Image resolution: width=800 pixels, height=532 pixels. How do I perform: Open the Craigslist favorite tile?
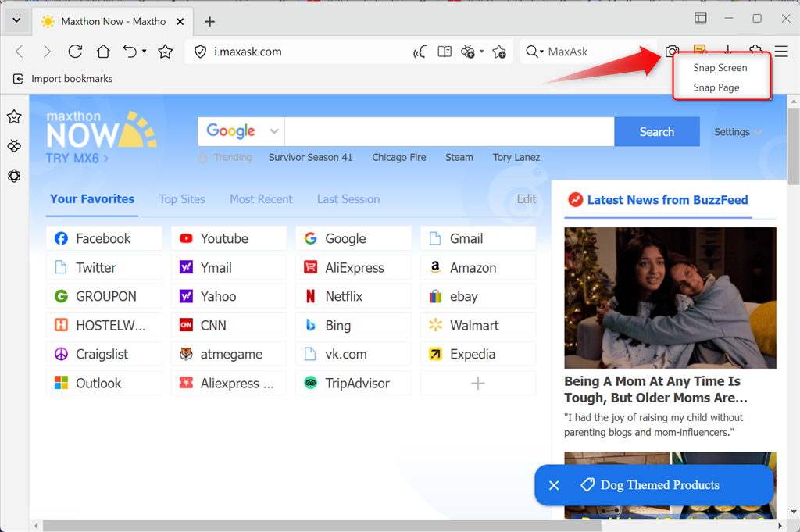pos(104,354)
